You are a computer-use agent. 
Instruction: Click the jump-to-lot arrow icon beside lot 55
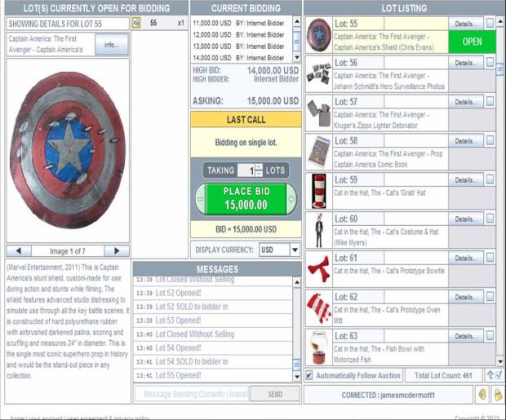point(136,24)
